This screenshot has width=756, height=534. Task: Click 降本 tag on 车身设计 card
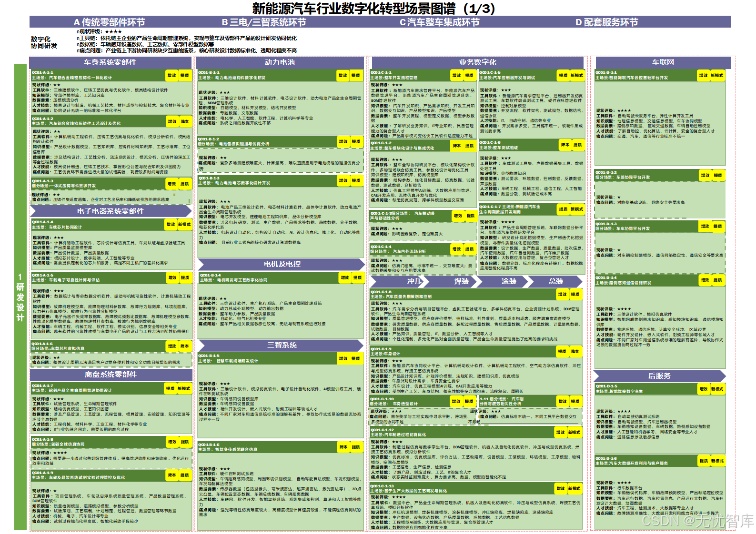point(575,351)
